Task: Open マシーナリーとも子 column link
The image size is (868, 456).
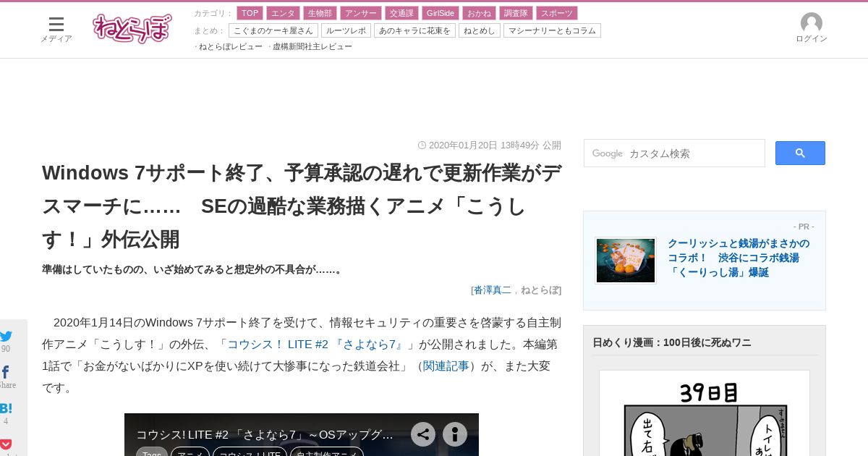Action: [x=552, y=30]
